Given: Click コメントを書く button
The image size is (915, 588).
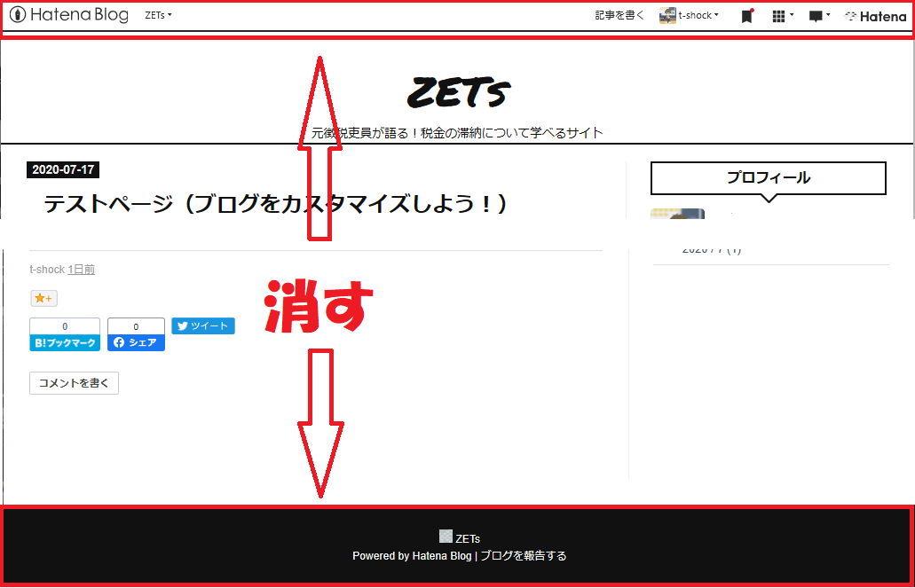Looking at the screenshot, I should [x=75, y=383].
